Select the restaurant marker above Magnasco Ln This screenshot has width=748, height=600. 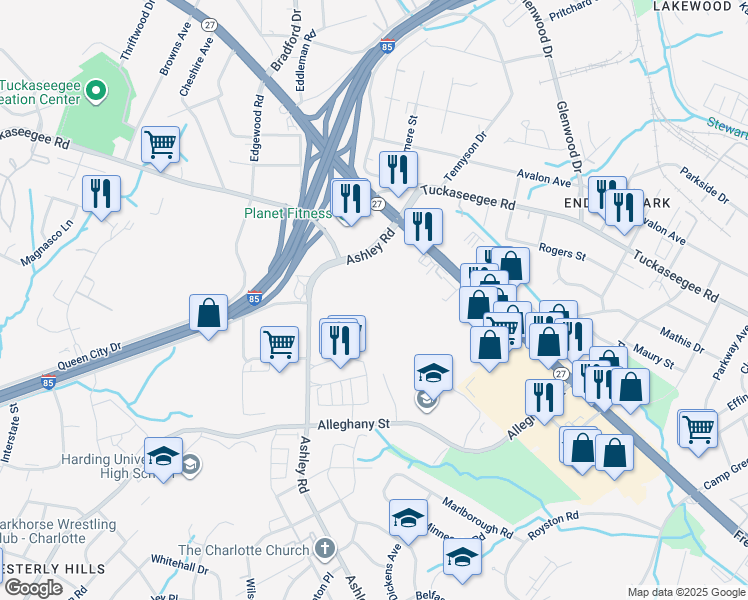(x=101, y=197)
